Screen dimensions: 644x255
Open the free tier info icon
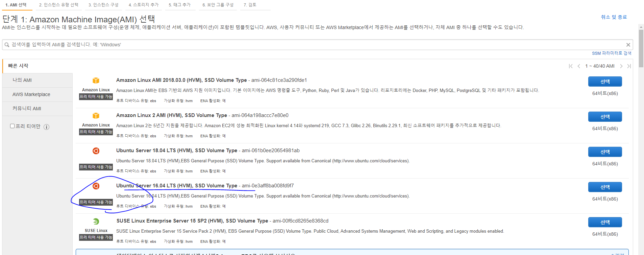click(x=47, y=127)
